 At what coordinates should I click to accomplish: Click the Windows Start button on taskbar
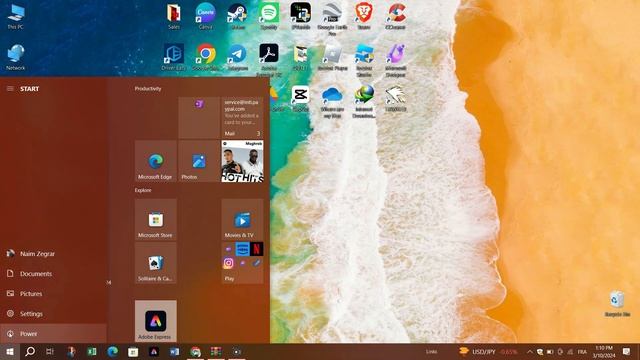click(x=10, y=351)
